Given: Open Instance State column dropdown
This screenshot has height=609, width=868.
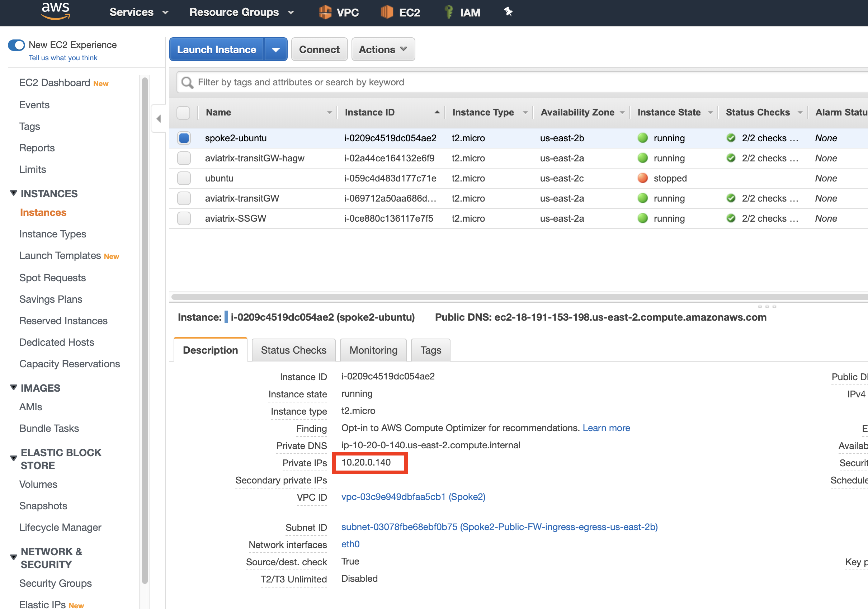Looking at the screenshot, I should [x=710, y=113].
